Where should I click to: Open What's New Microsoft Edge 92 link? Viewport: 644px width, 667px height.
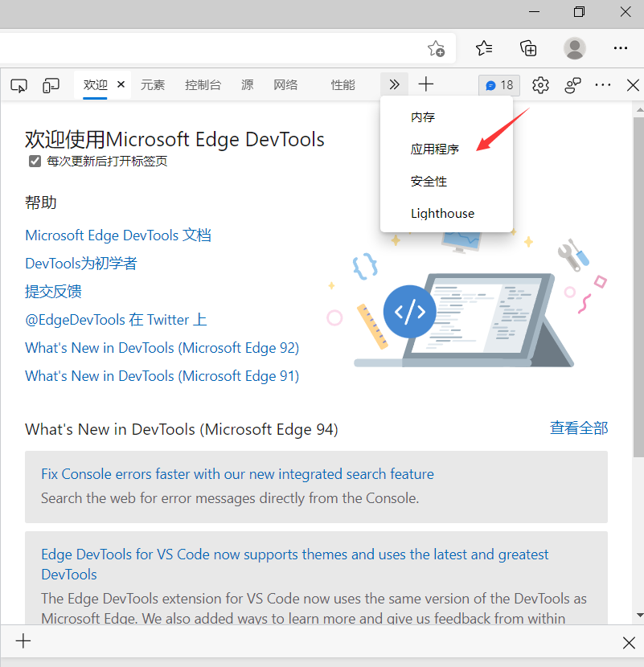coord(162,348)
